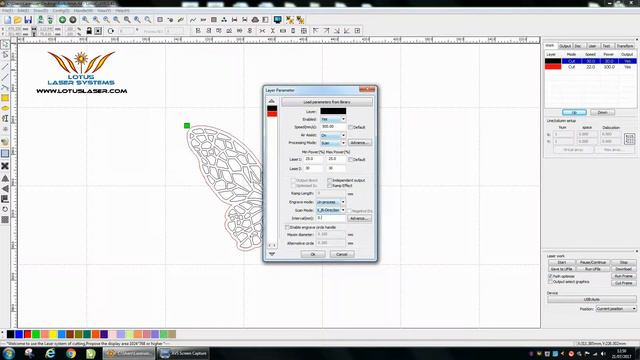
Task: Click Ok in the Layer Parameter dialog
Action: [x=313, y=254]
